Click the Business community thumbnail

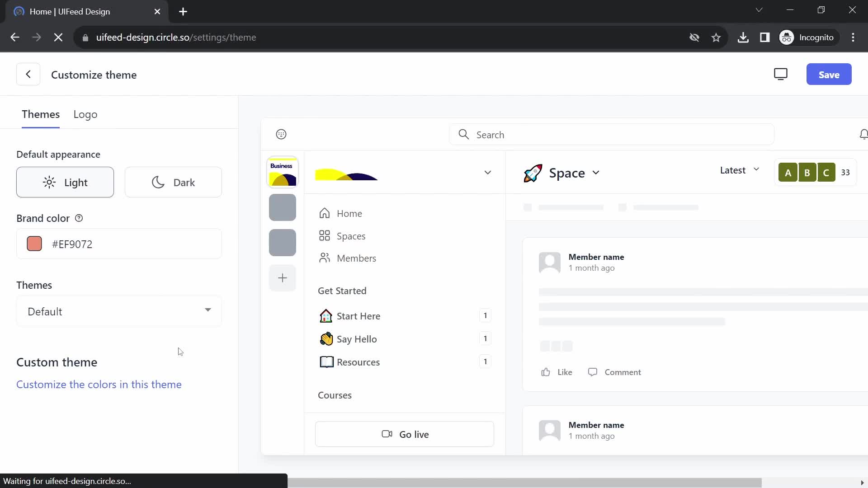tap(282, 172)
